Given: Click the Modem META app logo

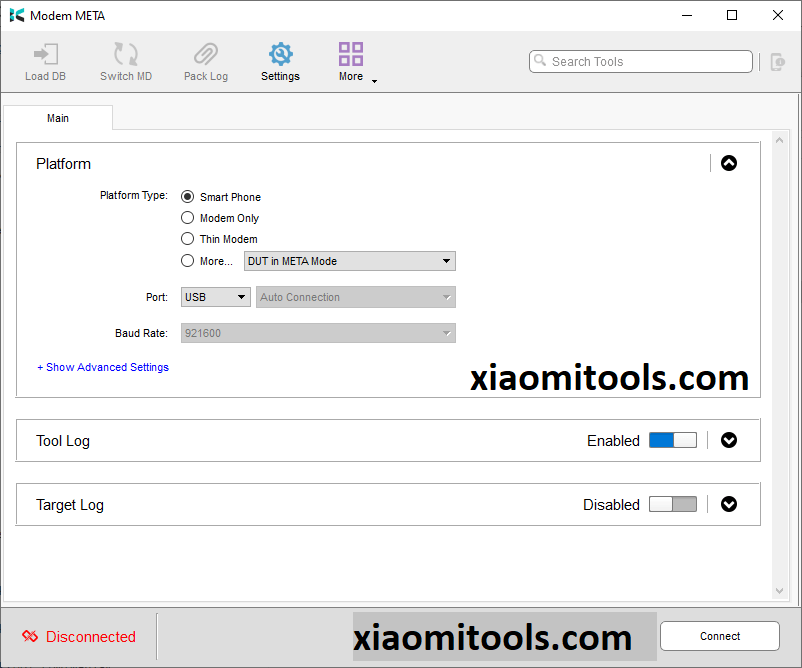Looking at the screenshot, I should click(x=16, y=15).
